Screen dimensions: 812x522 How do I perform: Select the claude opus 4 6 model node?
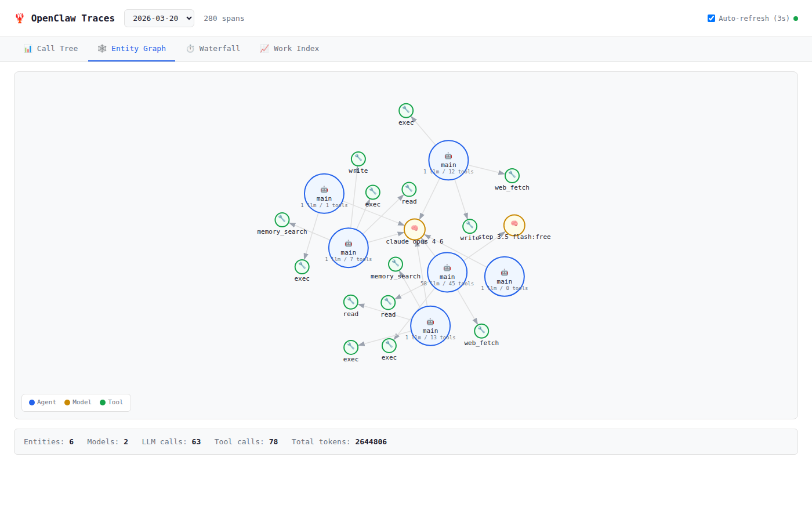point(414,229)
